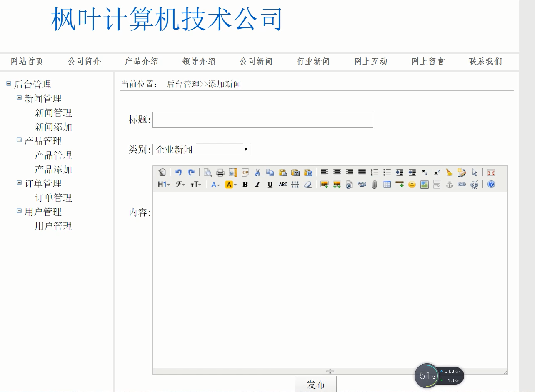535x392 pixels.
Task: Toggle italic formatting in editor
Action: pyautogui.click(x=257, y=185)
